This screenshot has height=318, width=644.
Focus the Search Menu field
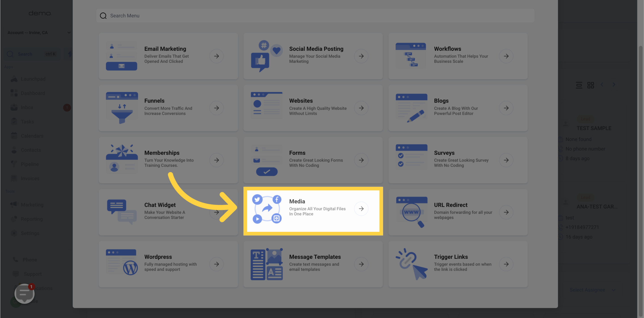point(315,16)
